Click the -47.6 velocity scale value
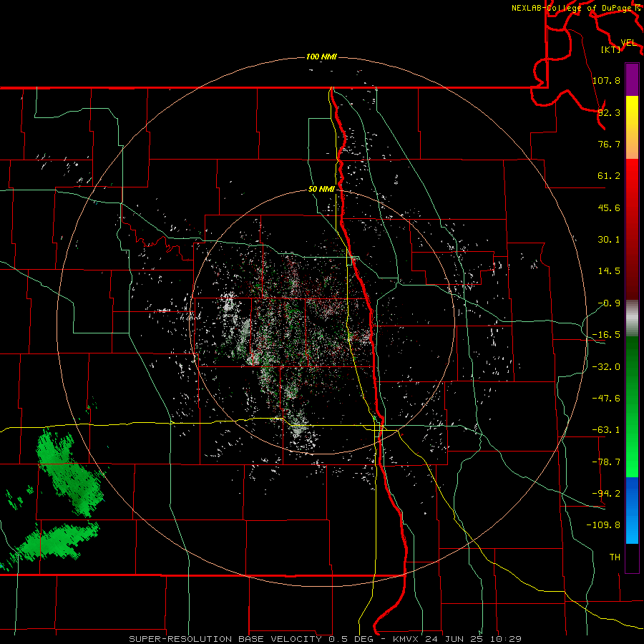 click(x=606, y=399)
